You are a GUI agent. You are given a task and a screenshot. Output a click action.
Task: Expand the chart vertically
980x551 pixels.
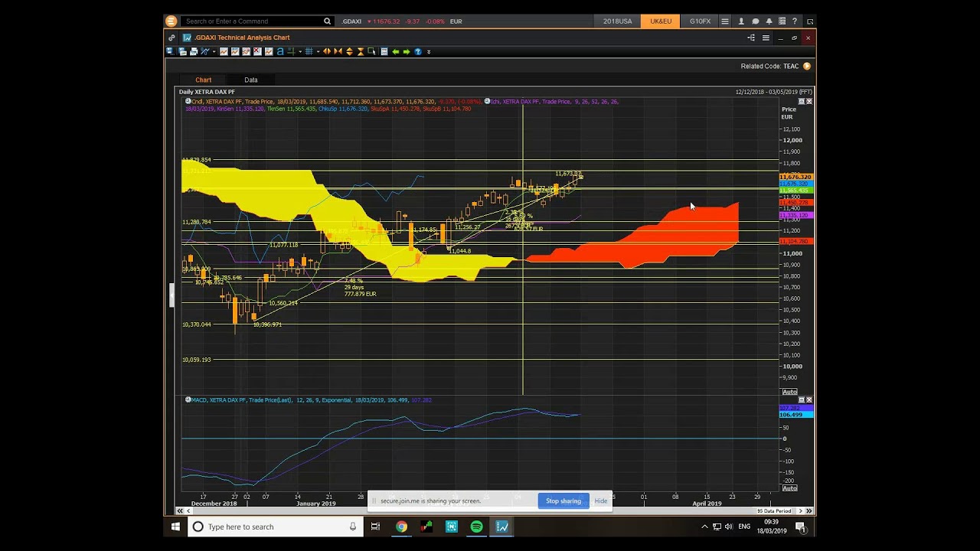(x=349, y=51)
